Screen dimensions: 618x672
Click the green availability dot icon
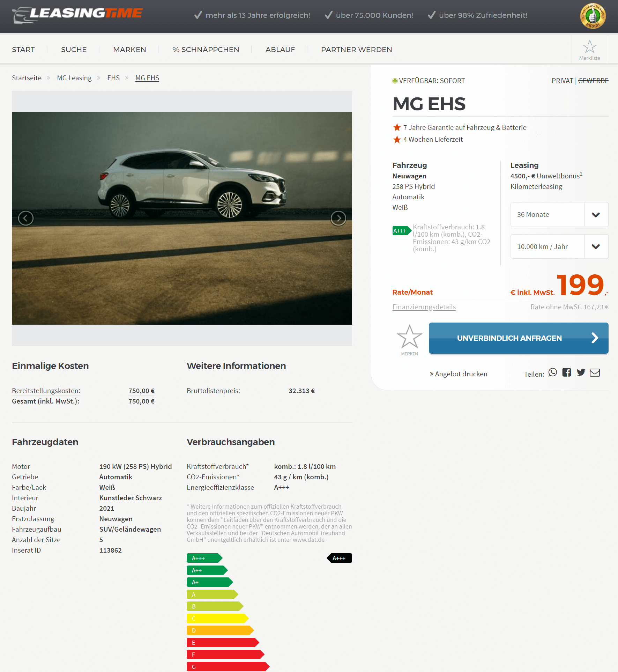tap(395, 81)
